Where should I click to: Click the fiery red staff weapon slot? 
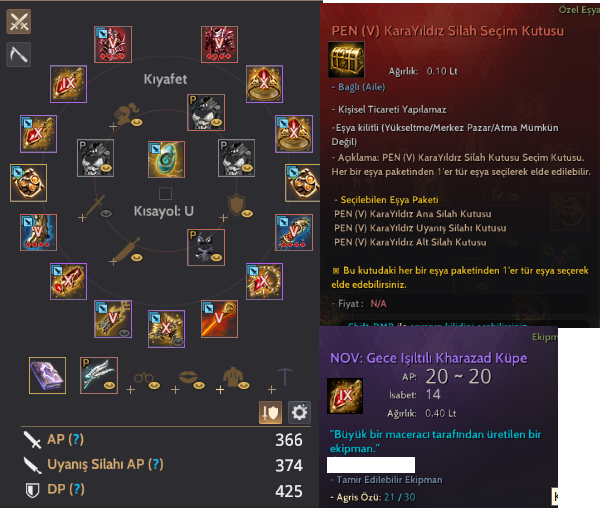[219, 319]
